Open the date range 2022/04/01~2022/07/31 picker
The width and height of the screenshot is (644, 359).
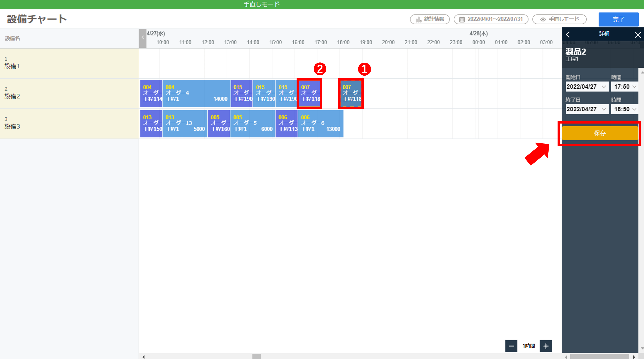pos(491,19)
